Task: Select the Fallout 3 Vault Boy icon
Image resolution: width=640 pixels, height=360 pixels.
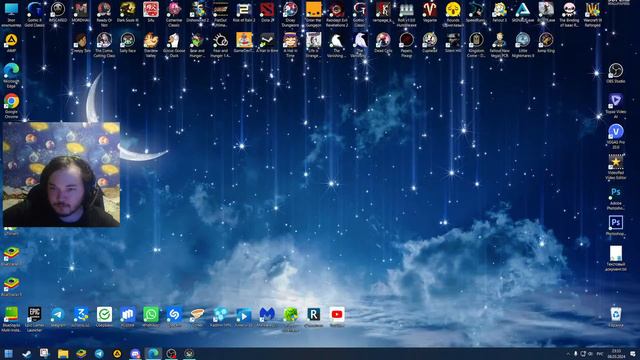Action: pyautogui.click(x=499, y=12)
